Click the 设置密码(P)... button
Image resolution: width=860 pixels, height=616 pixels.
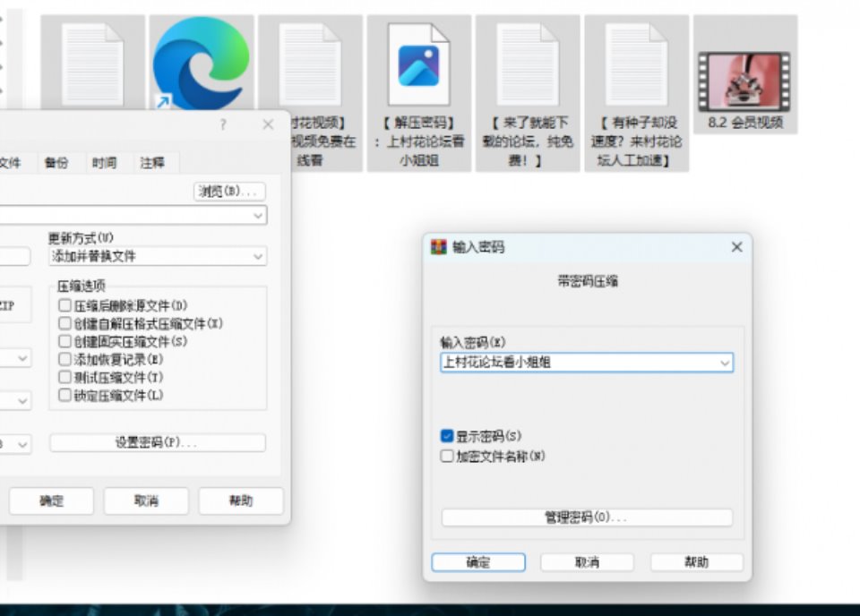[x=158, y=443]
